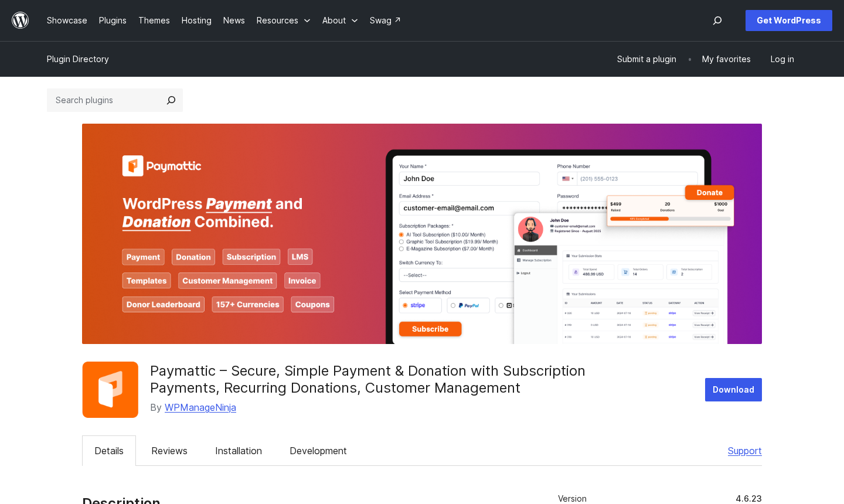
Task: Open My favorites link
Action: click(726, 59)
